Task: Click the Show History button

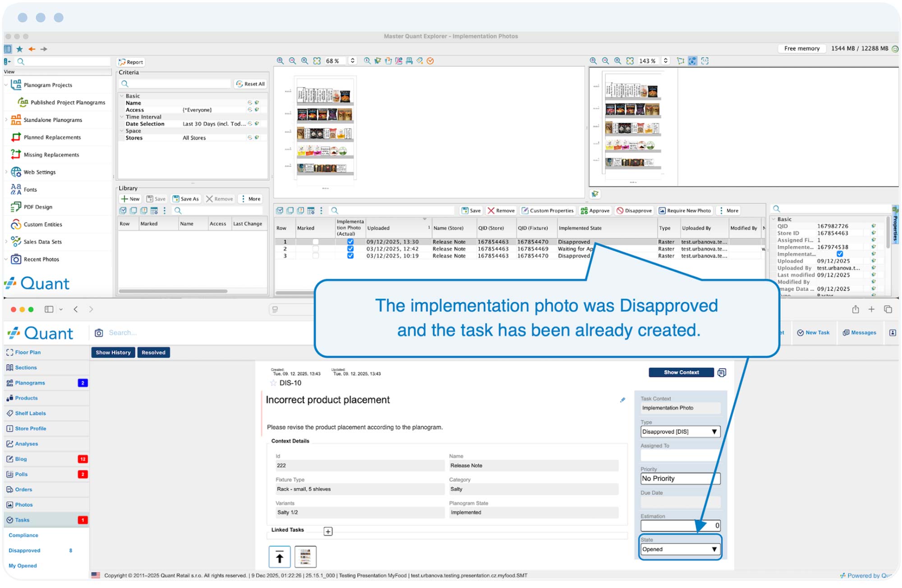Action: (x=113, y=353)
